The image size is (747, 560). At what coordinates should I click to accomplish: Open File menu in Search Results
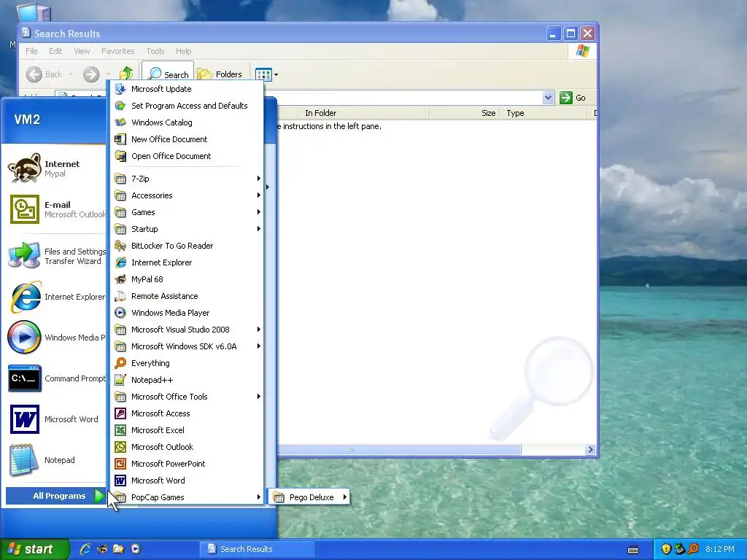[x=31, y=51]
